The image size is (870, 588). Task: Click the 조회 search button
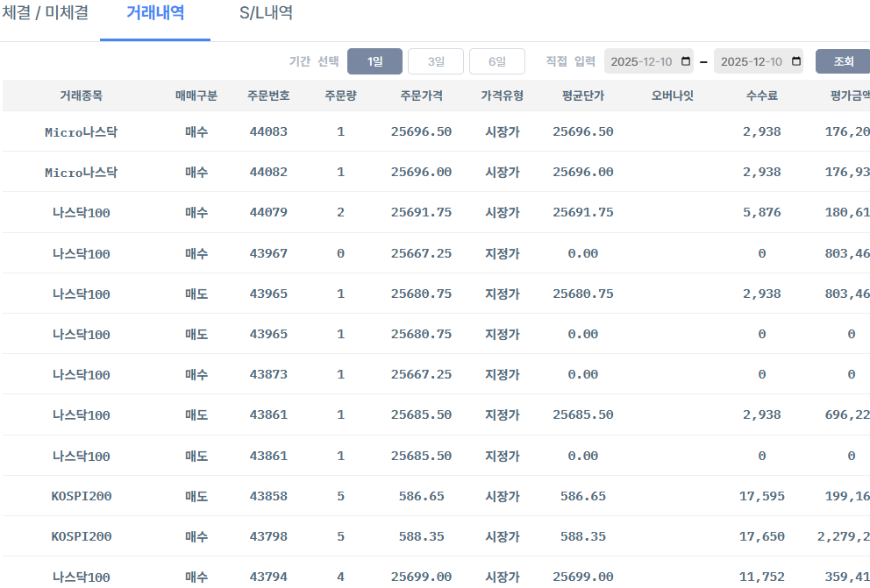[843, 61]
